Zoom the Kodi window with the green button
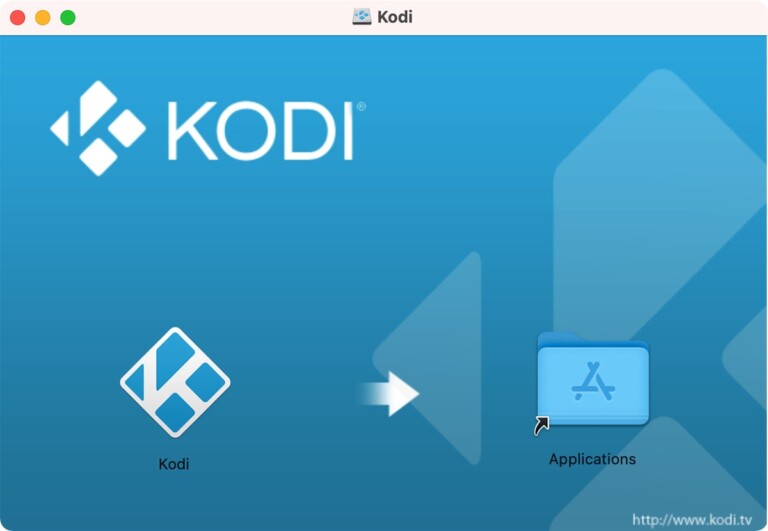The height and width of the screenshot is (531, 768). [x=68, y=18]
